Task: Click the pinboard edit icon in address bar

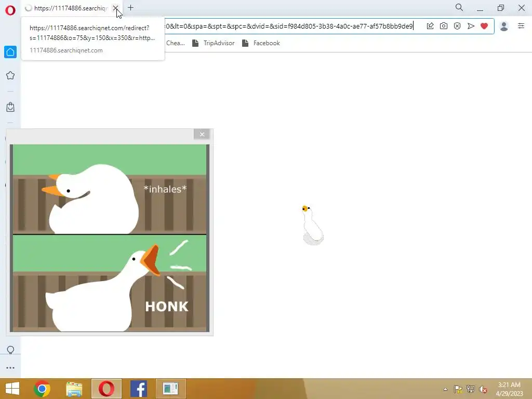Action: pyautogui.click(x=430, y=26)
